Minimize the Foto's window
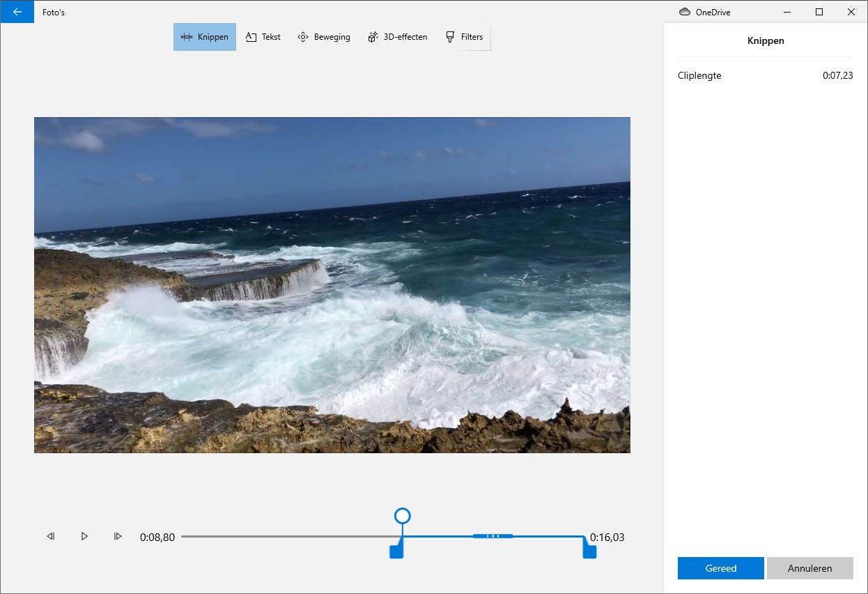The width and height of the screenshot is (868, 594). click(x=787, y=12)
